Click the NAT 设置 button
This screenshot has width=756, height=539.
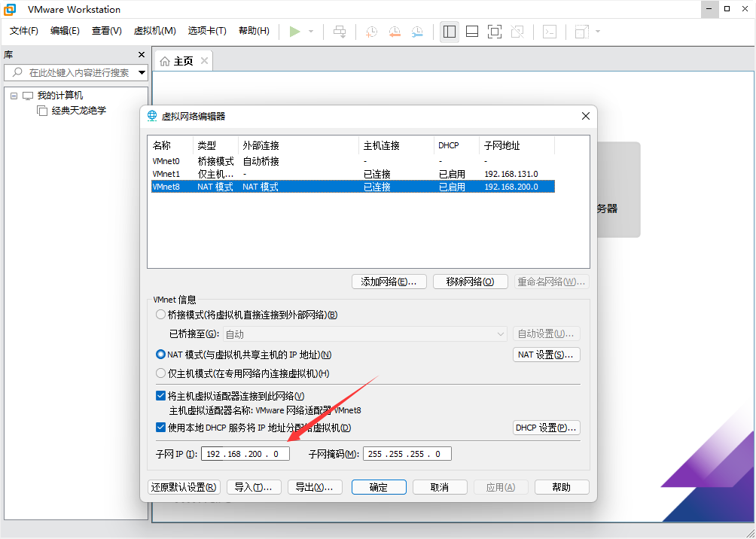(546, 355)
